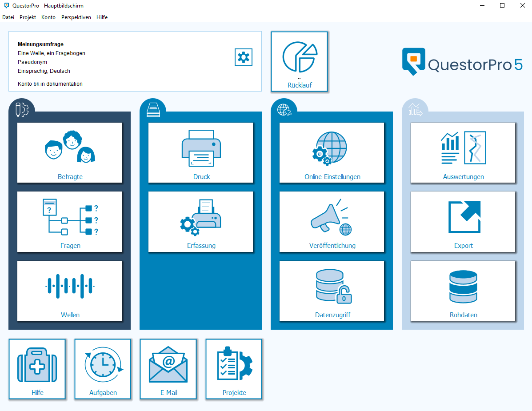Open the Projekte clipboard tile
532x411 pixels.
pyautogui.click(x=234, y=369)
